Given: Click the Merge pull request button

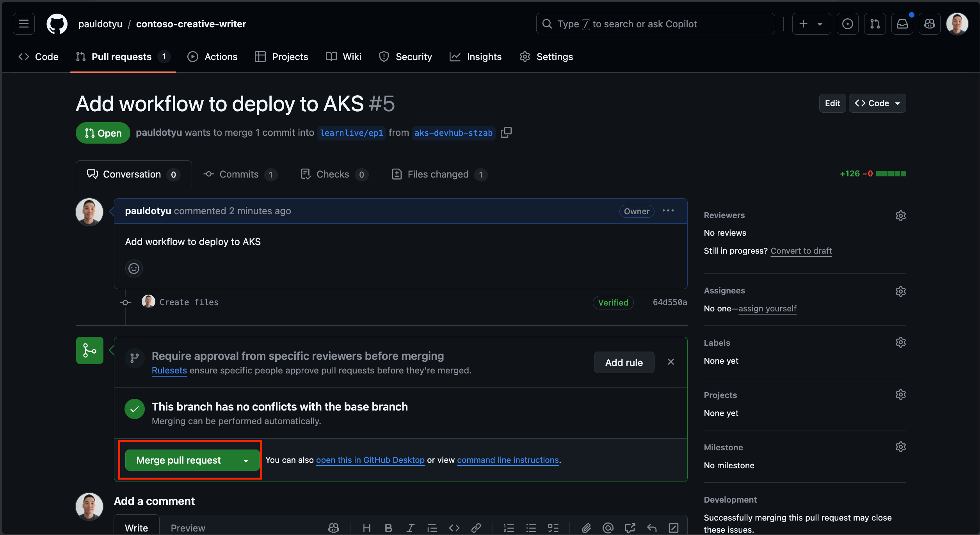Looking at the screenshot, I should point(179,460).
